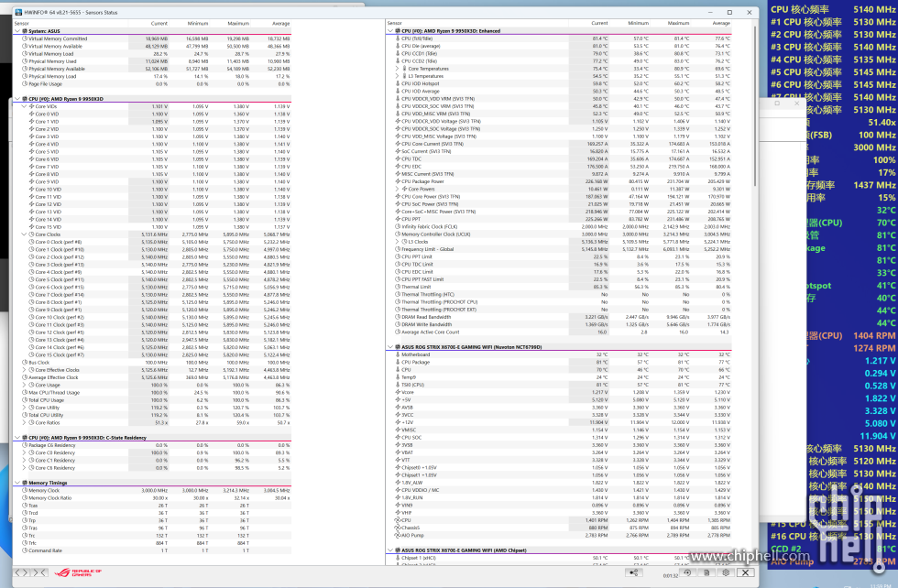
Task: Click the clock icon of DRAM Read Bandwidth
Action: click(x=398, y=317)
